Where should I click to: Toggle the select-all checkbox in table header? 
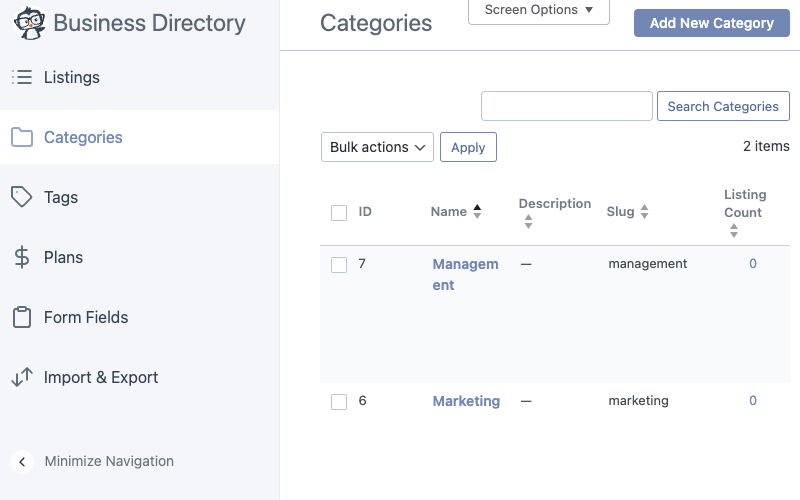339,212
